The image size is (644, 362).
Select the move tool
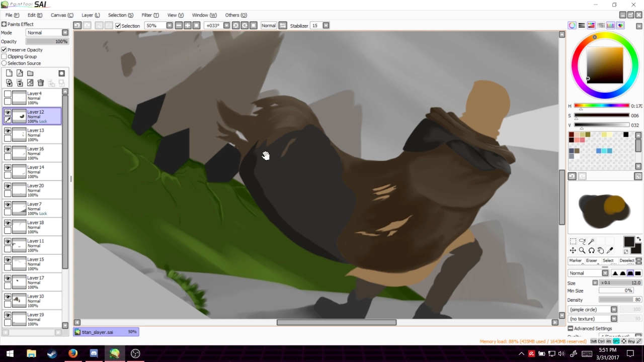pyautogui.click(x=573, y=250)
